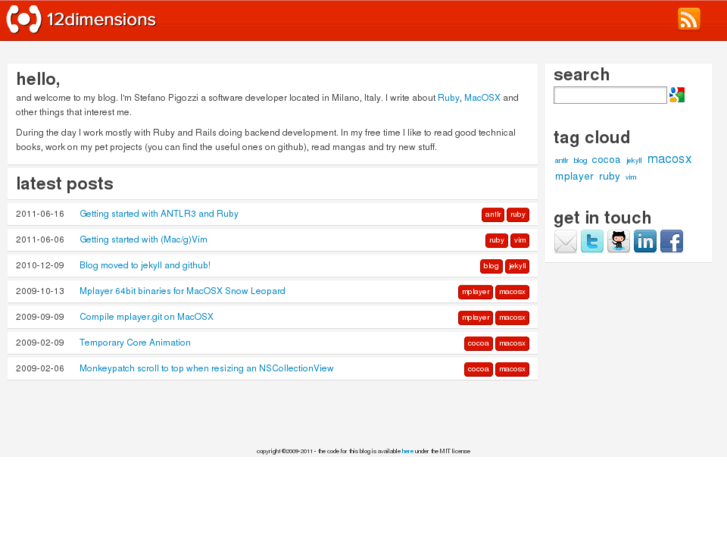The image size is (727, 545).
Task: Follow the 'here' link in footer
Action: [x=408, y=451]
